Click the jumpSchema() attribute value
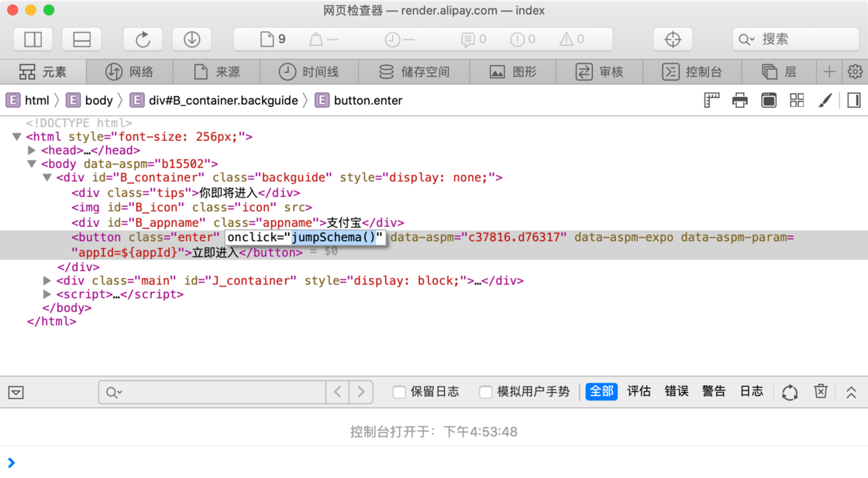The height and width of the screenshot is (478, 868). point(334,237)
